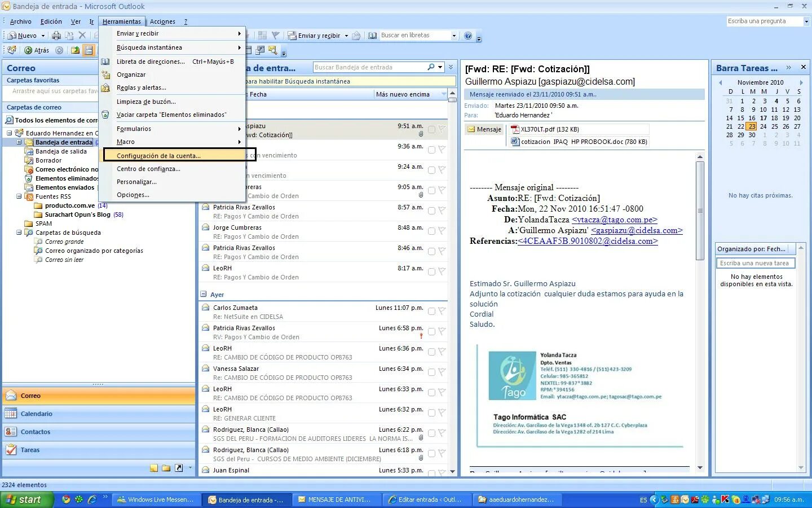Open the Address Book icon beside search box

[x=373, y=36]
